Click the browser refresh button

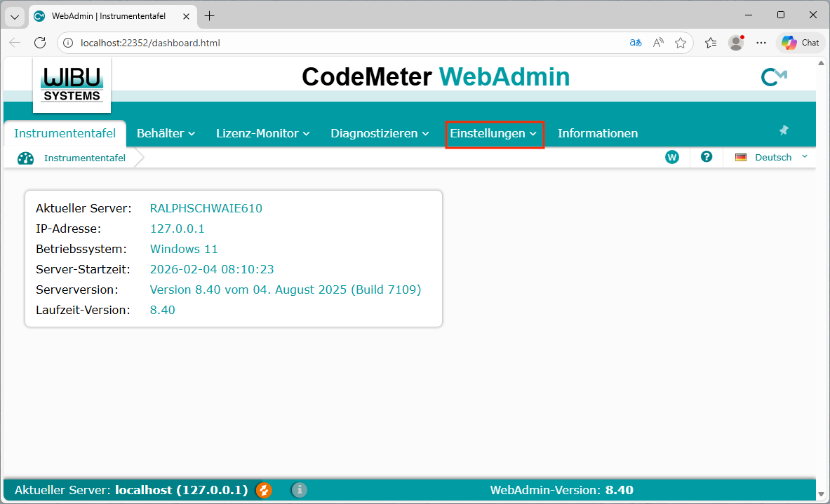tap(40, 43)
